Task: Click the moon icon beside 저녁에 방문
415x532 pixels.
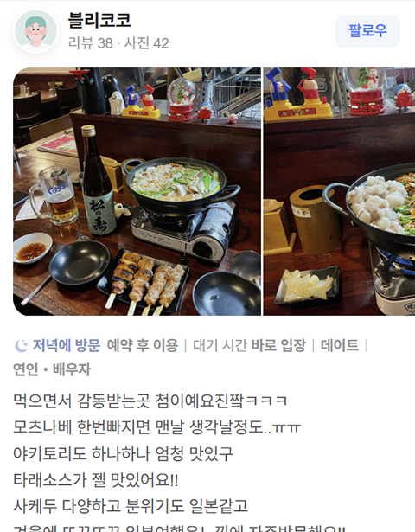Action: click(x=21, y=346)
